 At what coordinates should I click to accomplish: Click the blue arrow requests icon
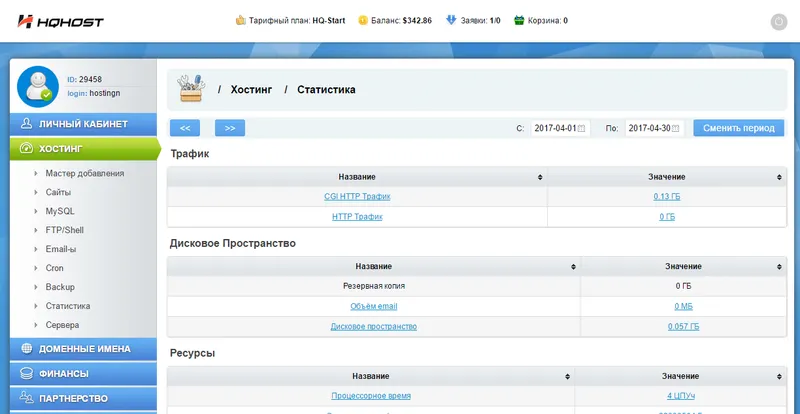pyautogui.click(x=451, y=20)
